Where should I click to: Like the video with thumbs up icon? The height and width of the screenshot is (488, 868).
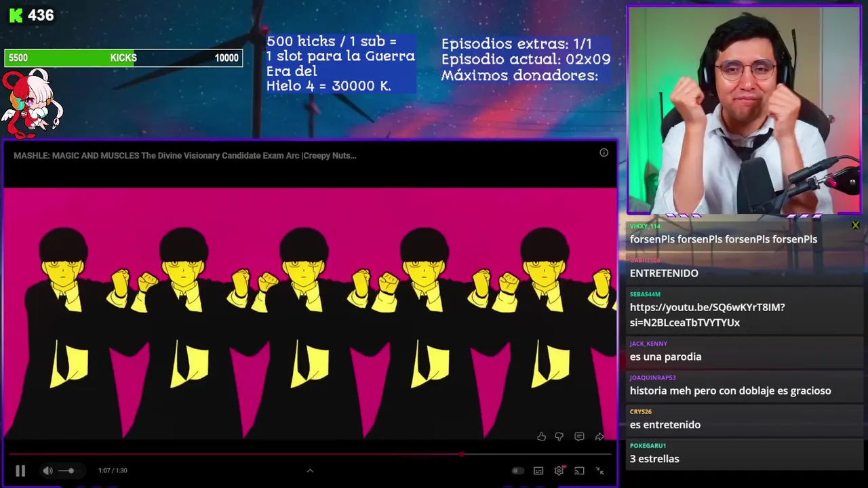pos(541,436)
